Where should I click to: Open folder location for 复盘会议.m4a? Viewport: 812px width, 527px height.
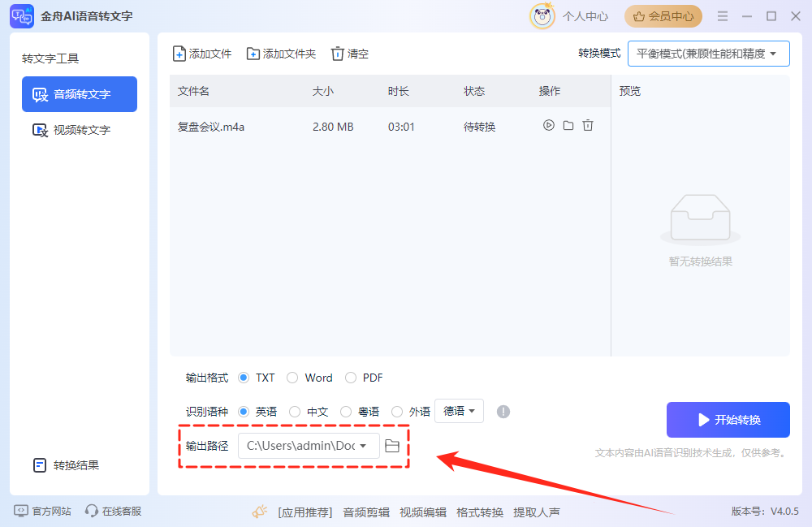coord(568,126)
